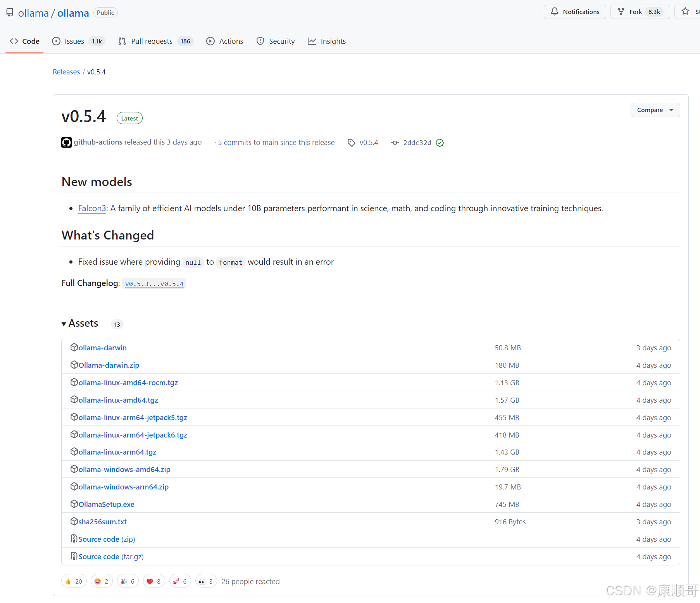Download OllamaSetup.exe installer
Image resolution: width=700 pixels, height=603 pixels.
pyautogui.click(x=107, y=505)
